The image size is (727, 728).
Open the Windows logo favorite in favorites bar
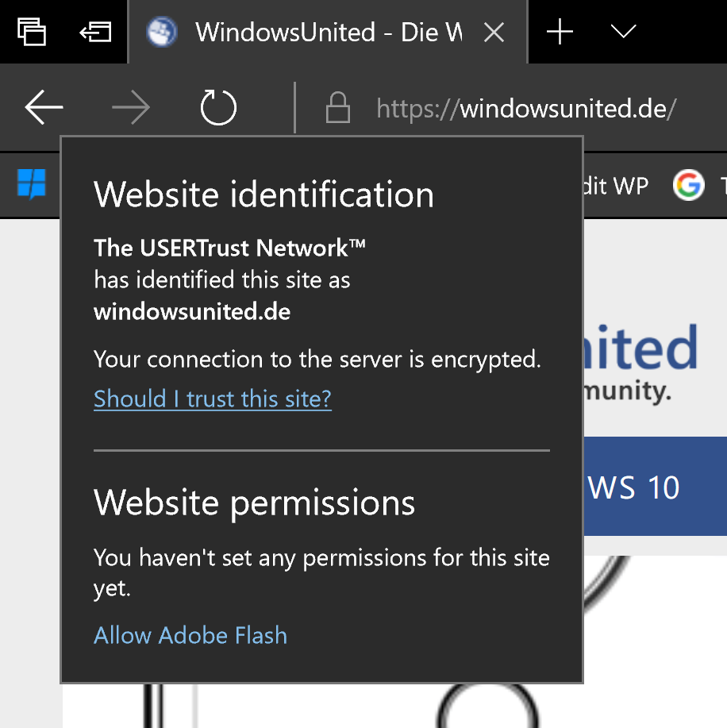(x=32, y=184)
